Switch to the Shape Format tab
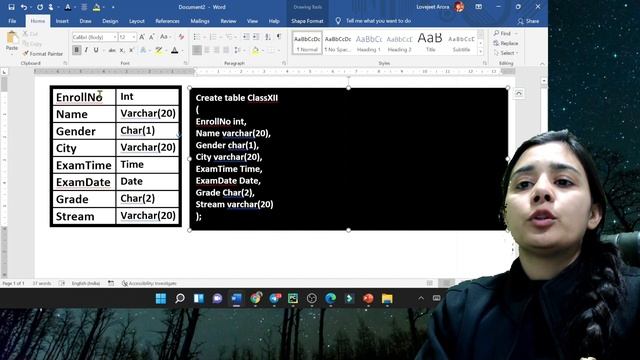The image size is (640, 360). pos(307,21)
